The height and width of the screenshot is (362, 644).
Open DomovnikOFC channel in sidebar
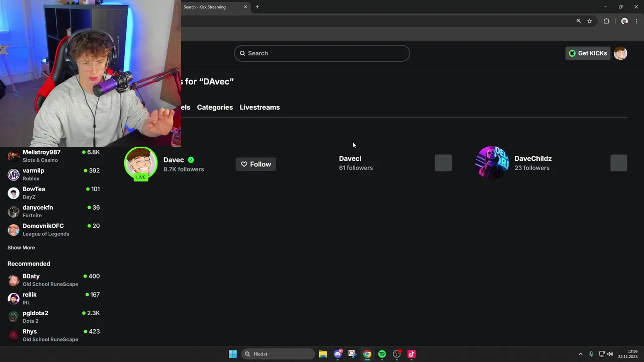54,230
